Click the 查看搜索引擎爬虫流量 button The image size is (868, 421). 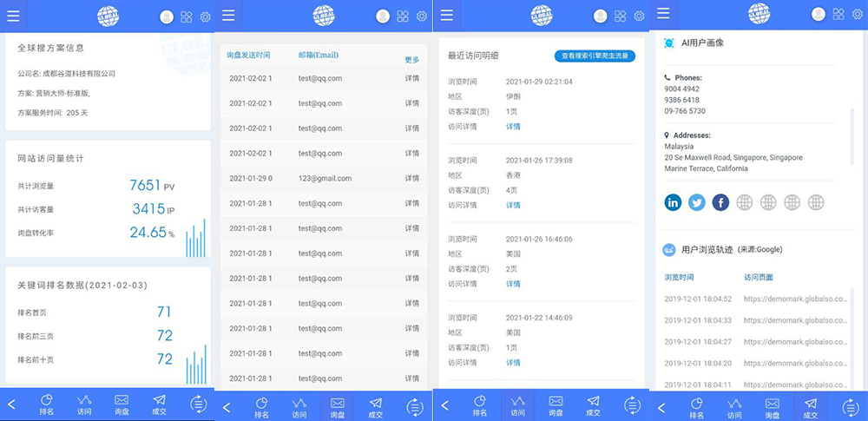click(595, 56)
